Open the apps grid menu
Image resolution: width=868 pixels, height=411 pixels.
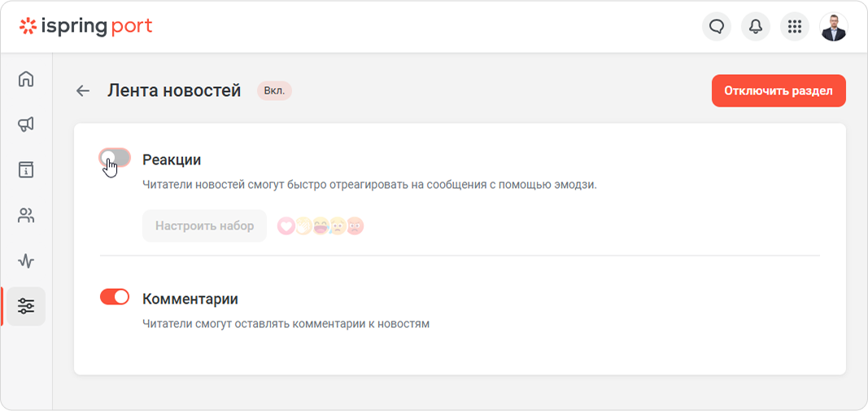coord(795,27)
